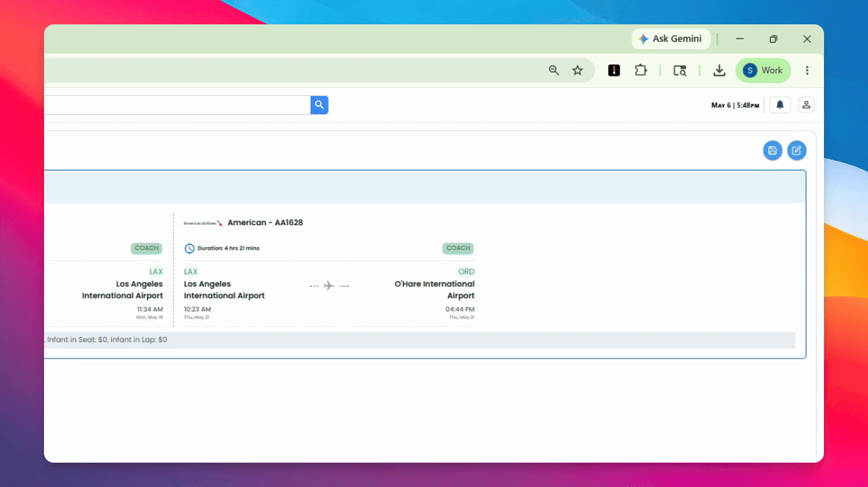Screen dimensions: 868x487
Task: Click "Duration: 4 hrs 21 mins" text
Action: coord(228,248)
